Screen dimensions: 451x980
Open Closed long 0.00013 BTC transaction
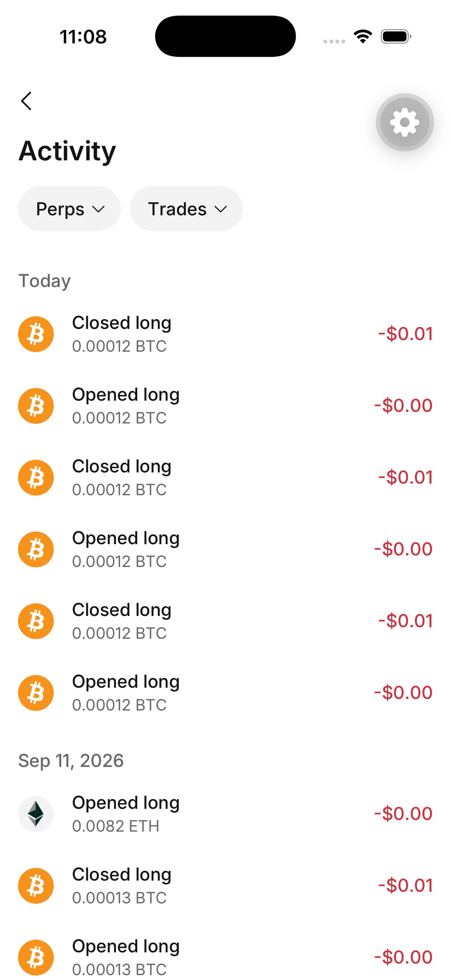225,886
